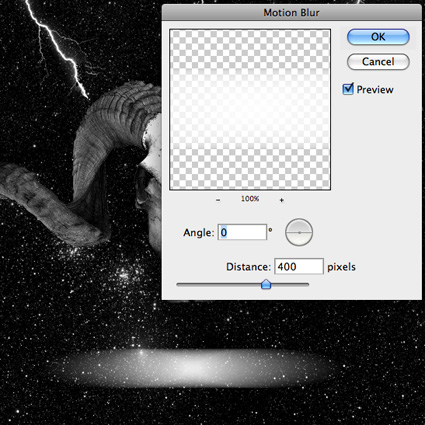Uncheck the Preview checkbox
This screenshot has width=425, height=425.
pyautogui.click(x=348, y=89)
